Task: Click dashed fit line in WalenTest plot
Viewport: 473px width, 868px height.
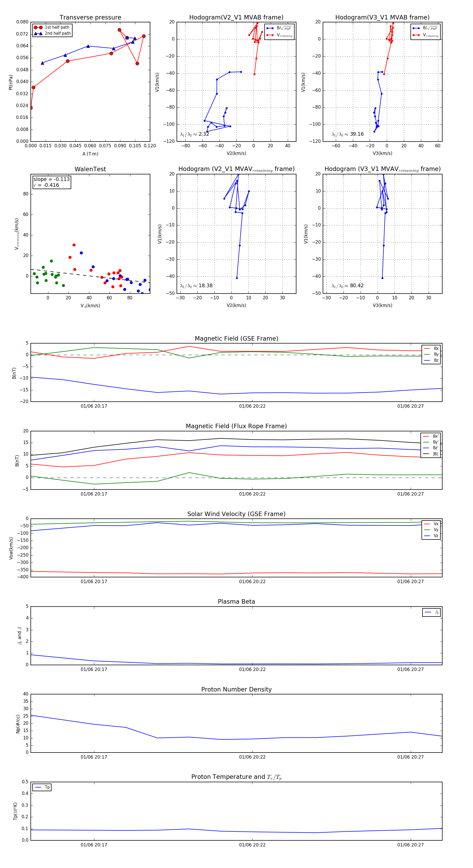Action: pyautogui.click(x=90, y=276)
